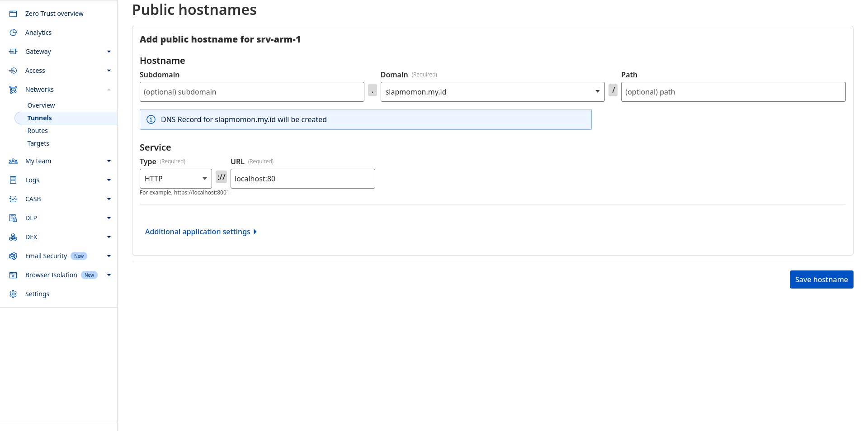The image size is (868, 431).
Task: Select the DEX molecule icon in sidebar
Action: pyautogui.click(x=13, y=237)
